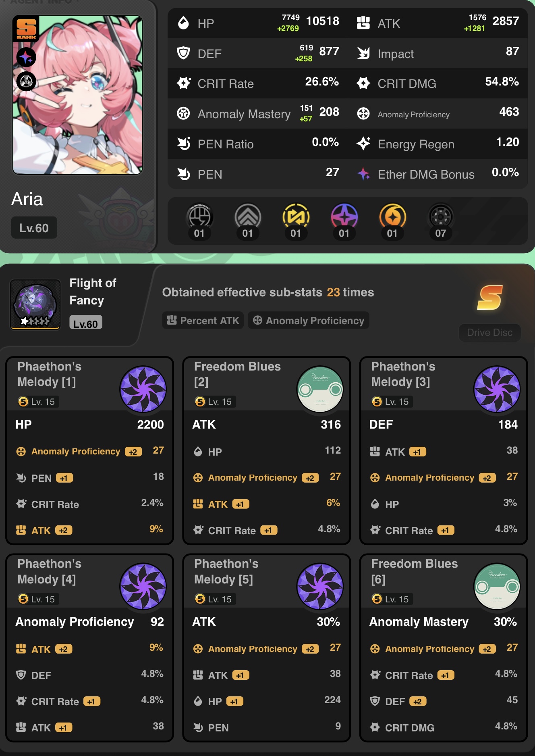Select the Dodge skill icon level 01

pyautogui.click(x=248, y=217)
